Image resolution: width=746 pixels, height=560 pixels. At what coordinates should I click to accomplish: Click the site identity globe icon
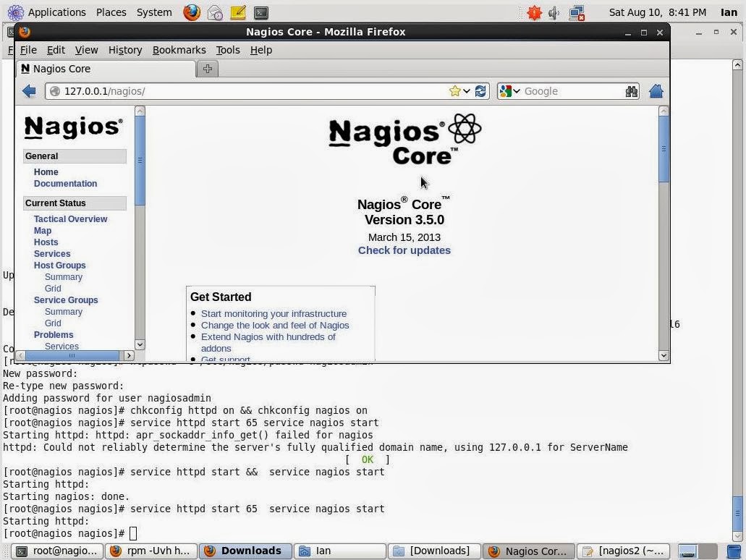[x=55, y=91]
